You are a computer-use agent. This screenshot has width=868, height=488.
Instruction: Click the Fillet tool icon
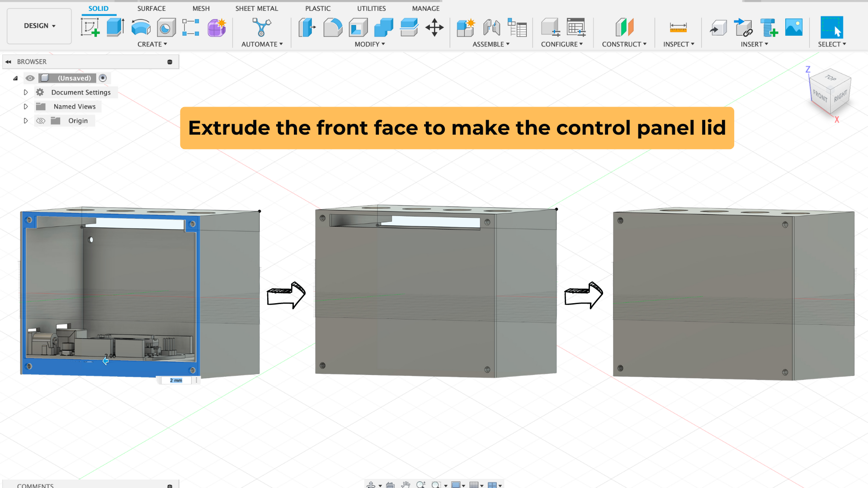(333, 27)
